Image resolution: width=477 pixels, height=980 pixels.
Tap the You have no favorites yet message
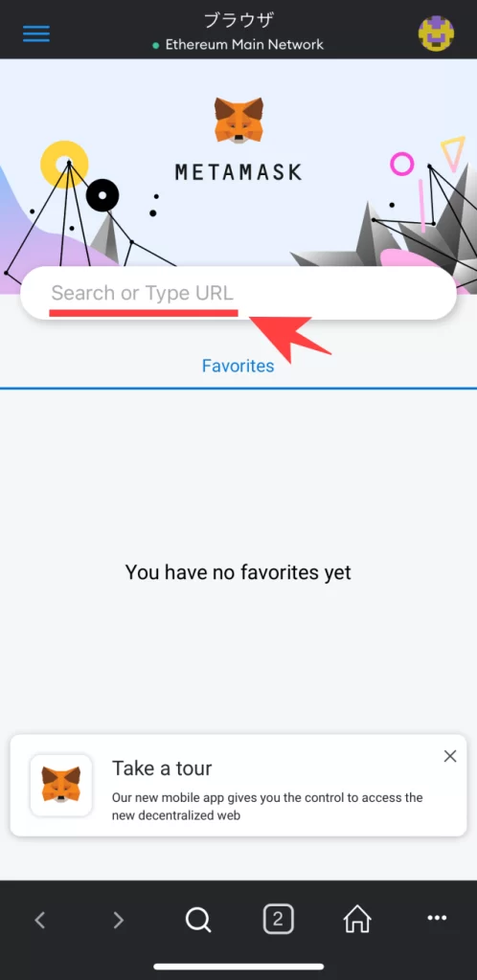238,572
